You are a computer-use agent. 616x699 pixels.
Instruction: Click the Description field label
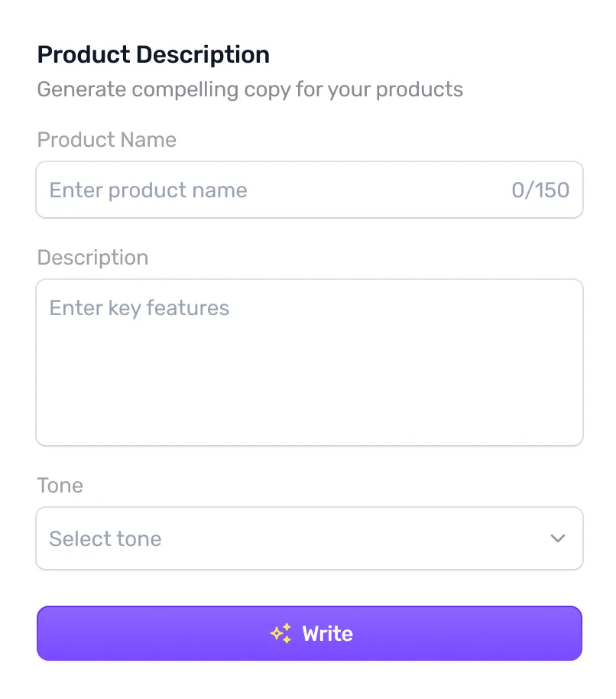click(x=92, y=258)
